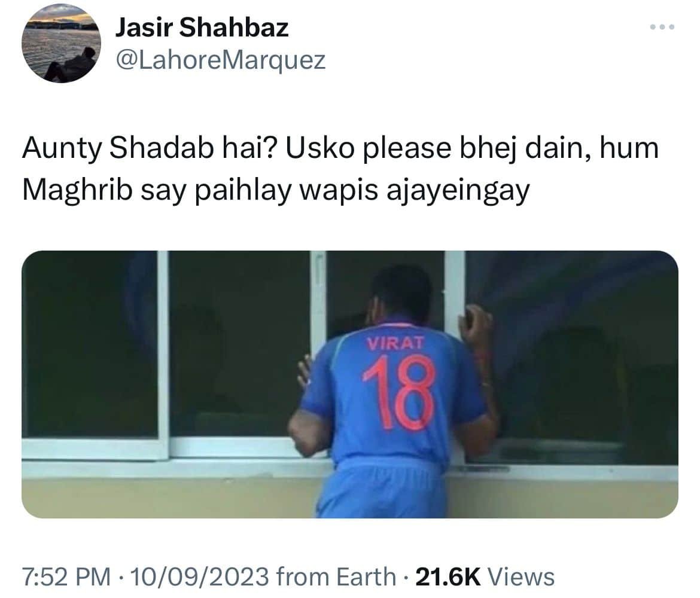Image resolution: width=700 pixels, height=598 pixels.
Task: Open the @LahoreMarquez handle link
Action: coord(221,60)
